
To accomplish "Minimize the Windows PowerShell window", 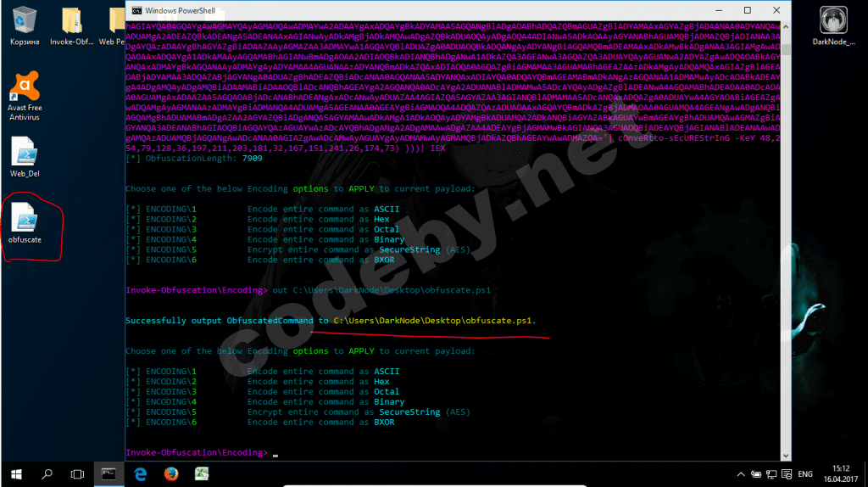I will click(x=719, y=10).
